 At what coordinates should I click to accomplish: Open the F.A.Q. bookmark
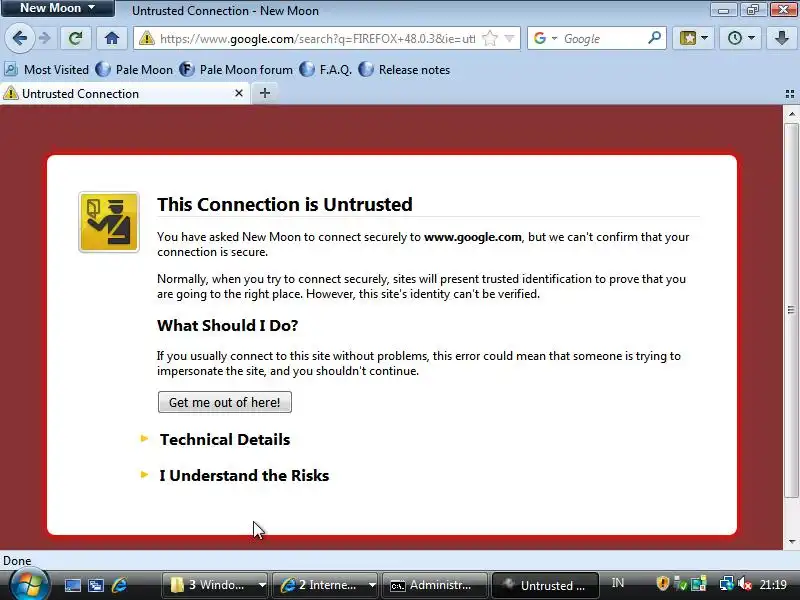point(326,69)
